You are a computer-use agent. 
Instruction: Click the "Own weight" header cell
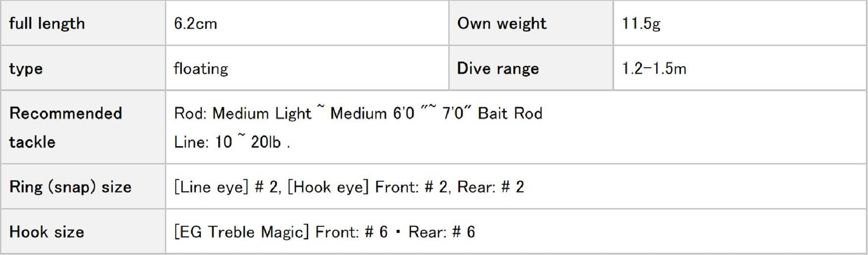(502, 23)
